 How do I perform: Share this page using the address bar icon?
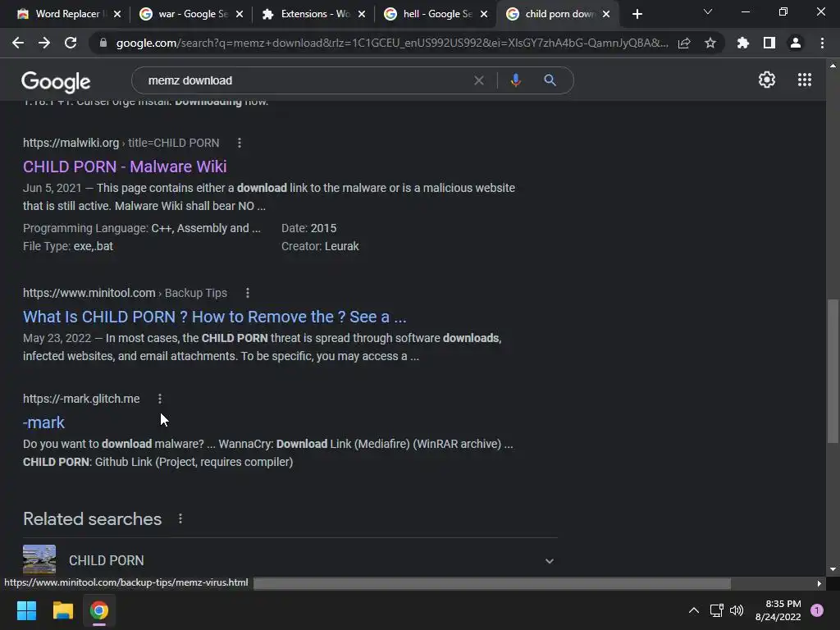pyautogui.click(x=684, y=43)
